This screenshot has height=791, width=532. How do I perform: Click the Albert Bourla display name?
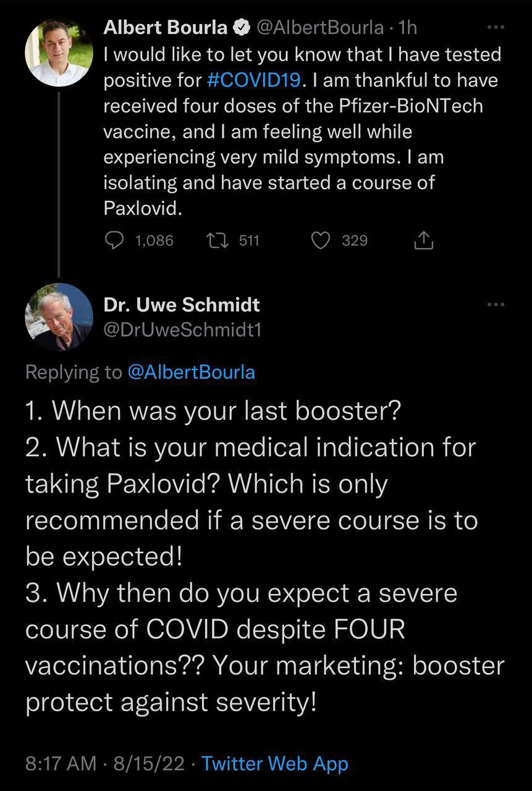(x=166, y=28)
